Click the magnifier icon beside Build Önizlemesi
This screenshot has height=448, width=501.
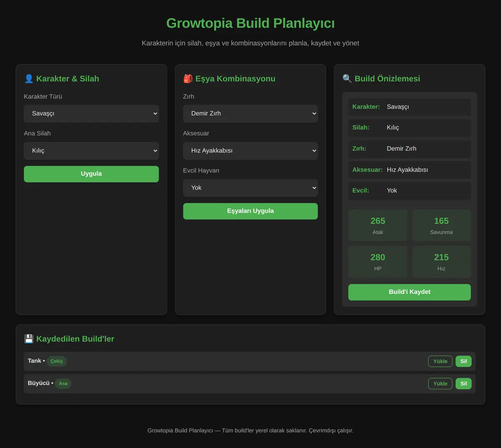(347, 78)
